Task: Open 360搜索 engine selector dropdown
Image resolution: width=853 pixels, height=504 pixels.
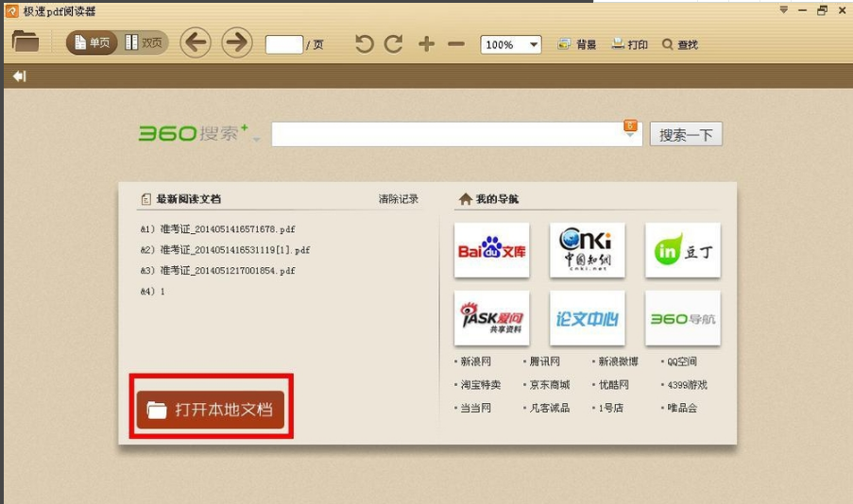Action: [x=256, y=139]
